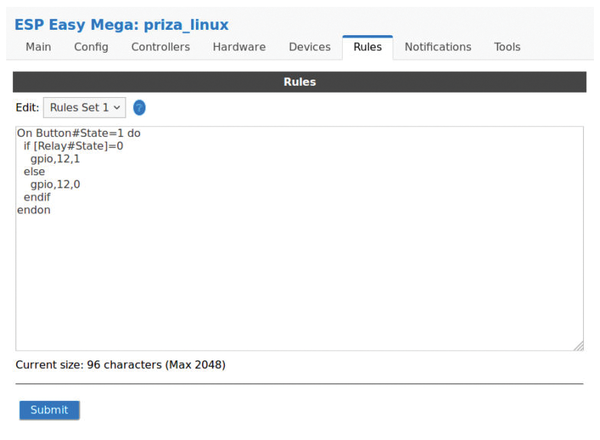Click the dropdown chevron next to Rules Set 1

(117, 108)
